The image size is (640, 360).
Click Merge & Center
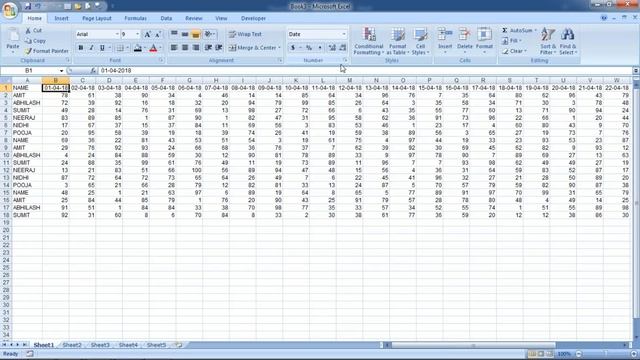(252, 48)
